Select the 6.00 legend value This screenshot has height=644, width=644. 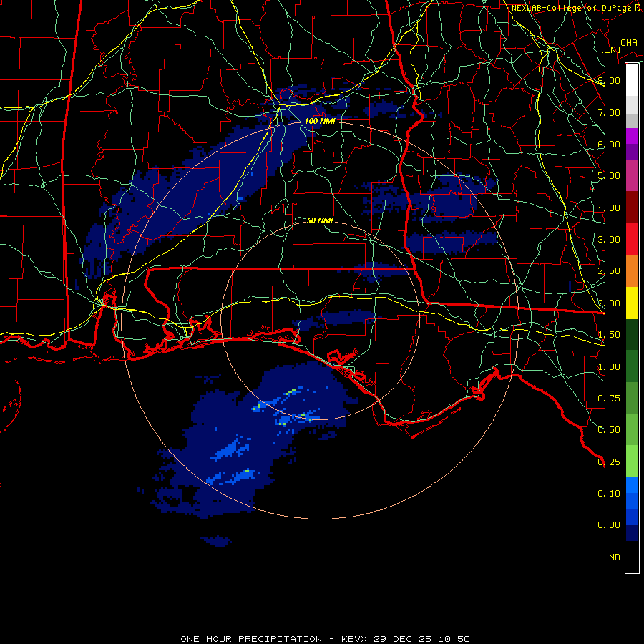609,144
